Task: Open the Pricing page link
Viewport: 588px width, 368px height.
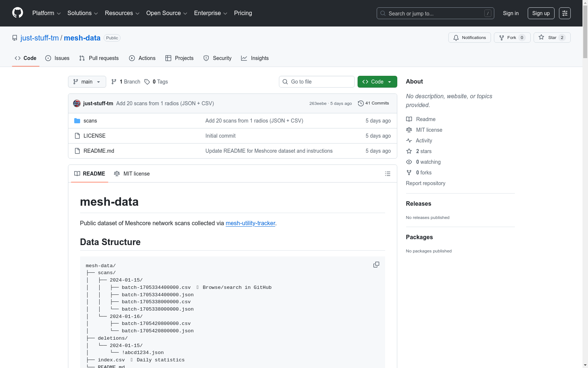Action: click(x=243, y=13)
